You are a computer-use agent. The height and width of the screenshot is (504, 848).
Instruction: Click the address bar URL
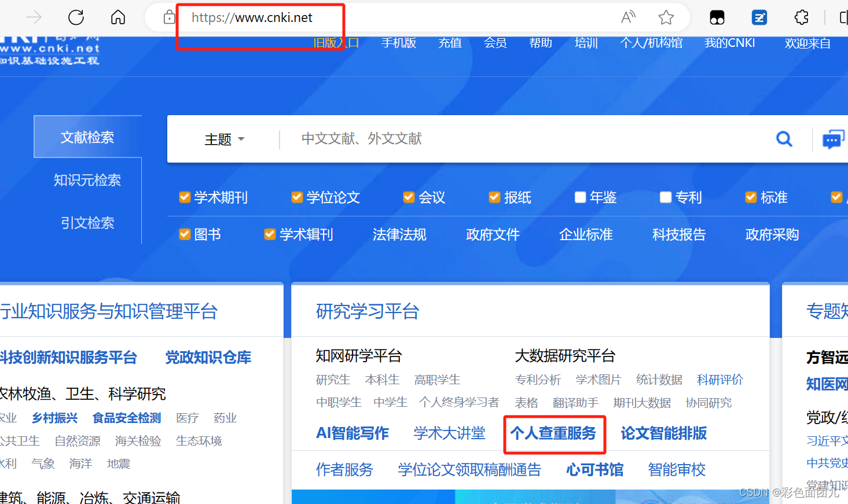coord(252,17)
